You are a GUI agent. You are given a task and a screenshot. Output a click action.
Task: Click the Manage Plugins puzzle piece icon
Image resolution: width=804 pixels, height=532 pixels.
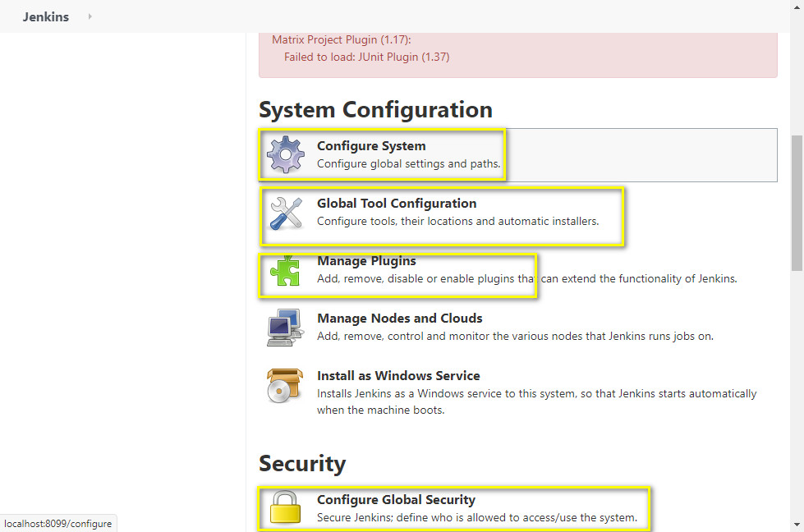tap(285, 270)
